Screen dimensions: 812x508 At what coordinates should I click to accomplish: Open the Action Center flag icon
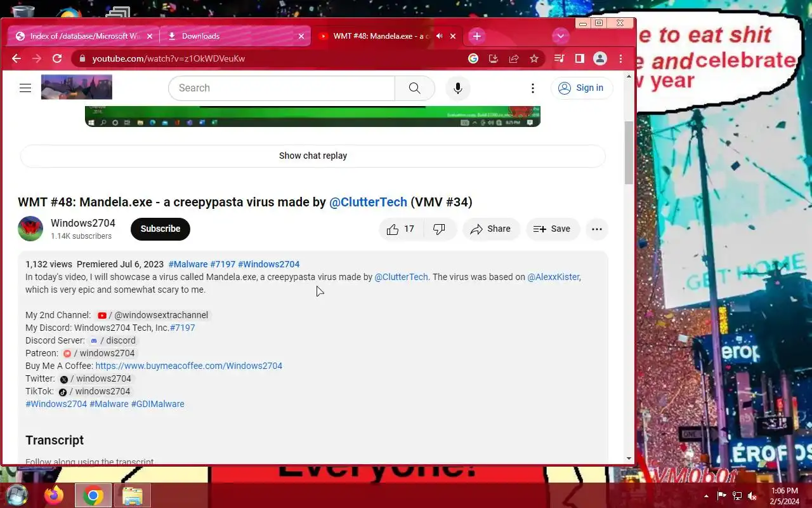722,496
